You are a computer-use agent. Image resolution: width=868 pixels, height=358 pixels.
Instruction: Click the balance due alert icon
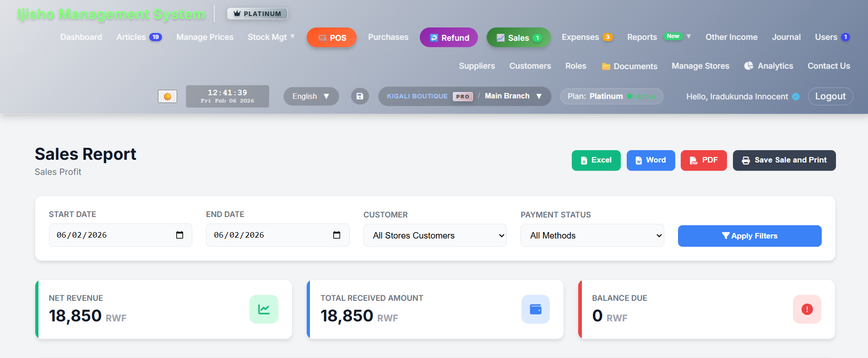(x=807, y=309)
